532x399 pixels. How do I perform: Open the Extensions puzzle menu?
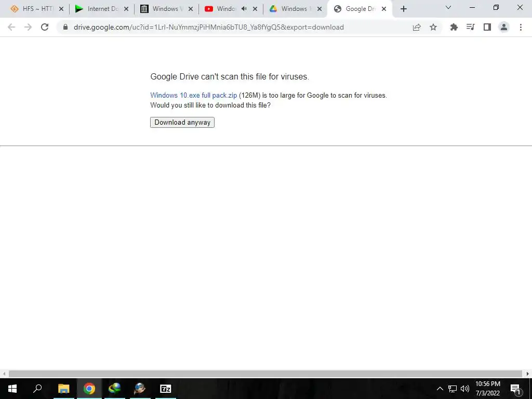pos(454,27)
